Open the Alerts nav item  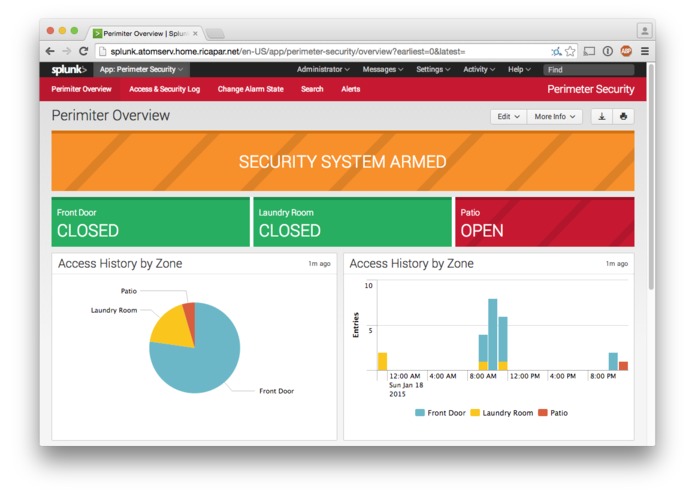[351, 89]
